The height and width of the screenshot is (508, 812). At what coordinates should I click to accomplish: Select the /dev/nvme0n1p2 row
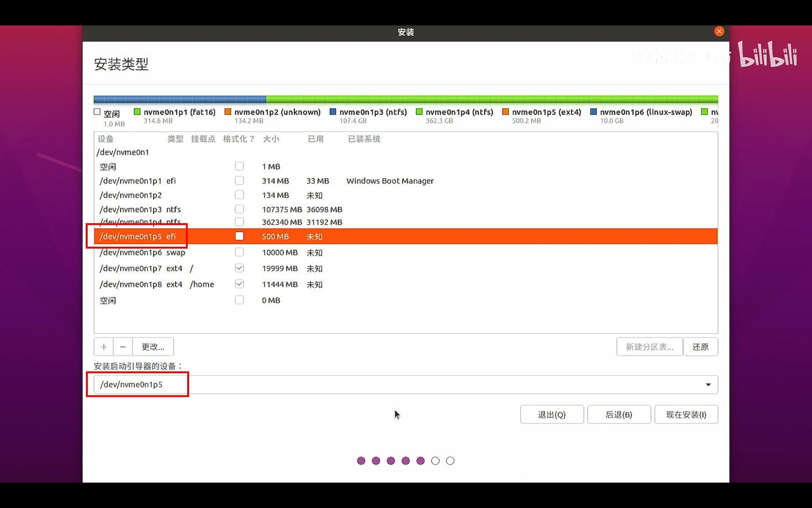[x=406, y=195]
